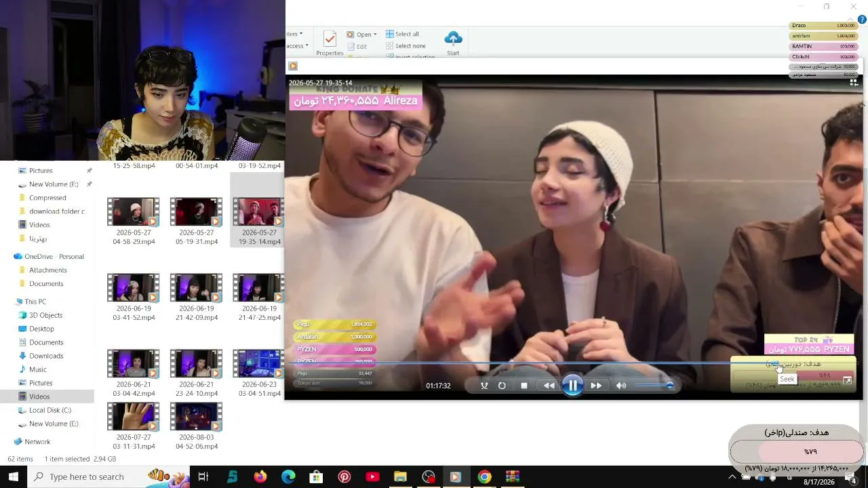Select video 2026-06-19 21-42-09.mp4
The height and width of the screenshot is (488, 868).
pyautogui.click(x=197, y=298)
